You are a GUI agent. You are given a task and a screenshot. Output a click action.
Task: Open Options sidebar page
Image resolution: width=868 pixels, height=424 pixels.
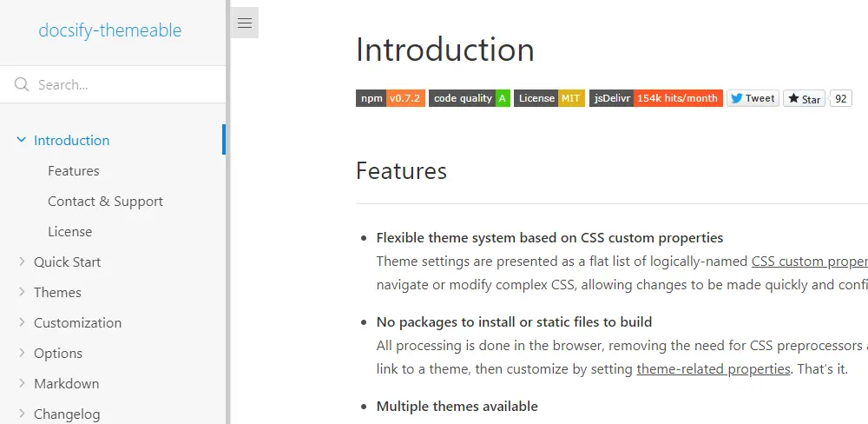click(x=58, y=353)
